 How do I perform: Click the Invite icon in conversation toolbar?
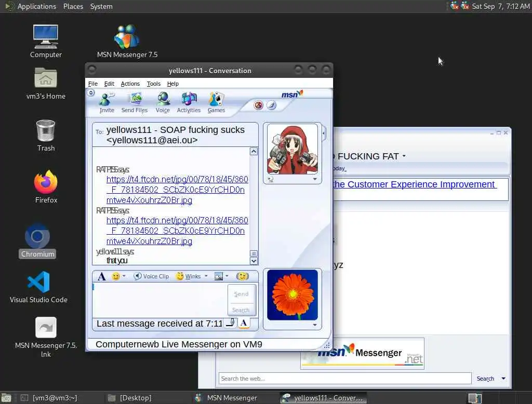(x=107, y=102)
